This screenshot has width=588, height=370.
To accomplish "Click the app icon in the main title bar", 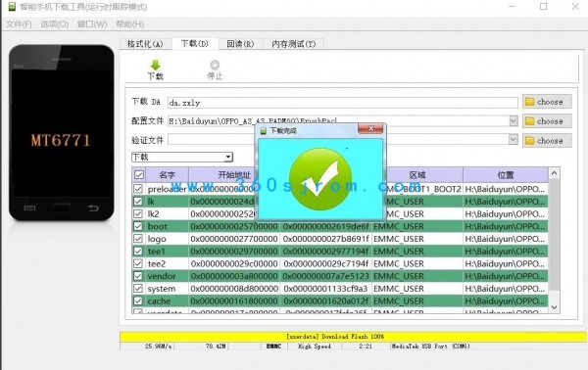I will tap(12, 7).
